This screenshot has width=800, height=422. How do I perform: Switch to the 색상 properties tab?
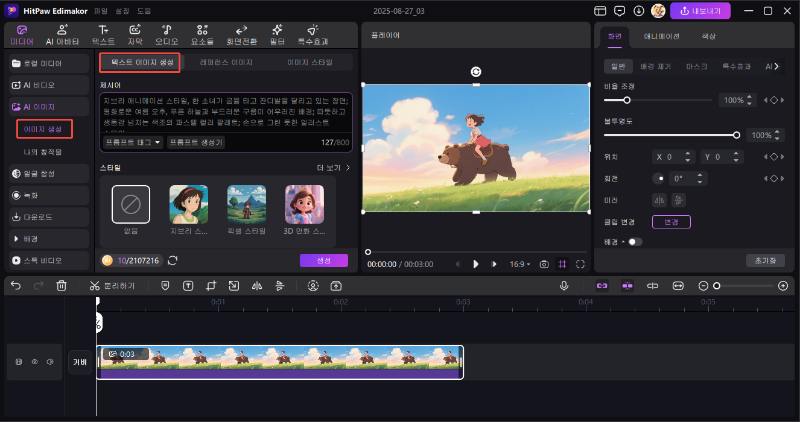709,36
